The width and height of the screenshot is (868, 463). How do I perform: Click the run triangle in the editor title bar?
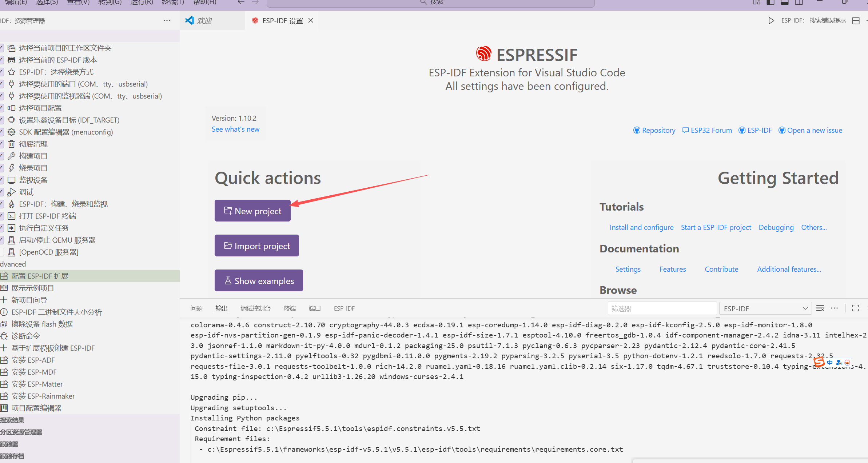point(771,21)
